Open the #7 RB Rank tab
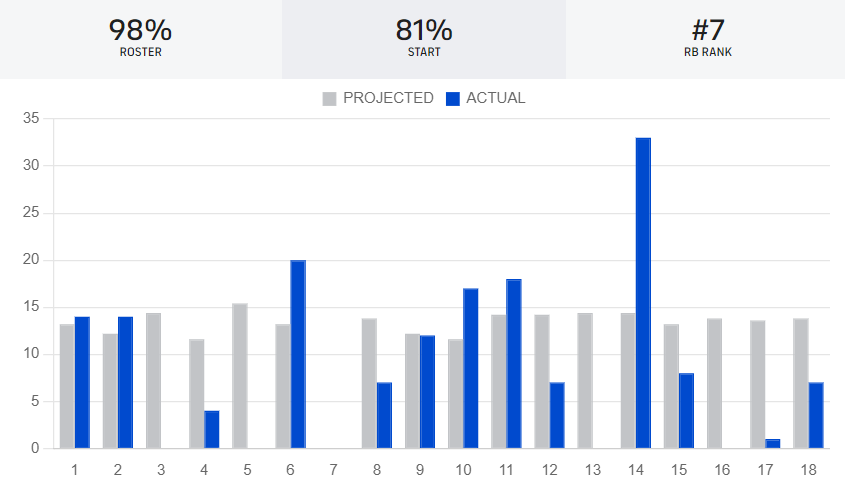The width and height of the screenshot is (845, 501). (706, 39)
